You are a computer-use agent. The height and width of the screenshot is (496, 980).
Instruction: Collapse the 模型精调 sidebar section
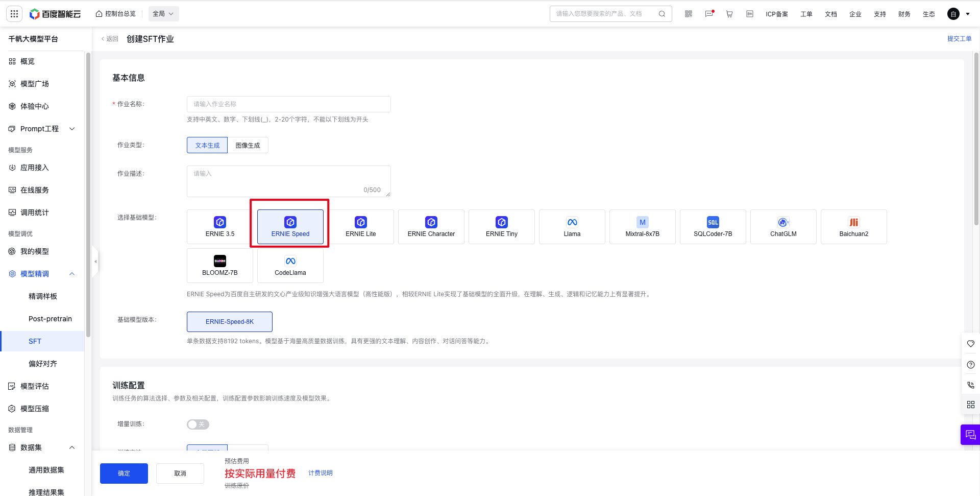pos(72,274)
